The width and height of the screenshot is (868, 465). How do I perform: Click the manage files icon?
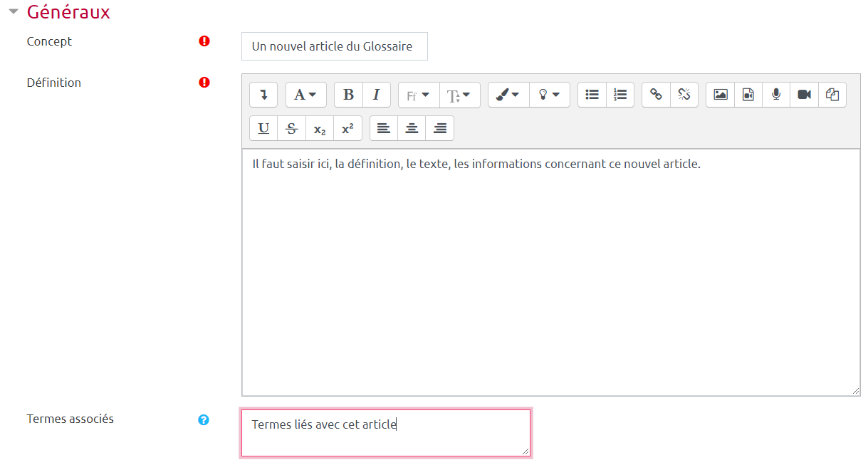832,95
